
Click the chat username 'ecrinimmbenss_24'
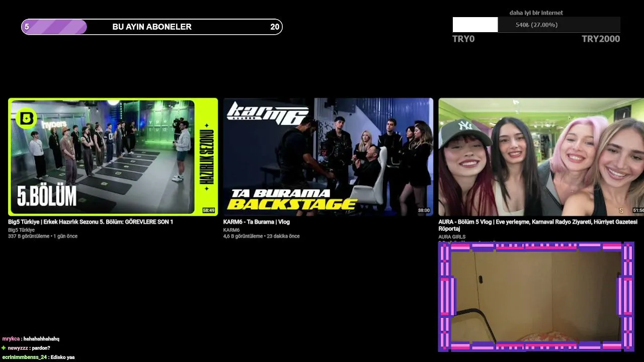24,357
